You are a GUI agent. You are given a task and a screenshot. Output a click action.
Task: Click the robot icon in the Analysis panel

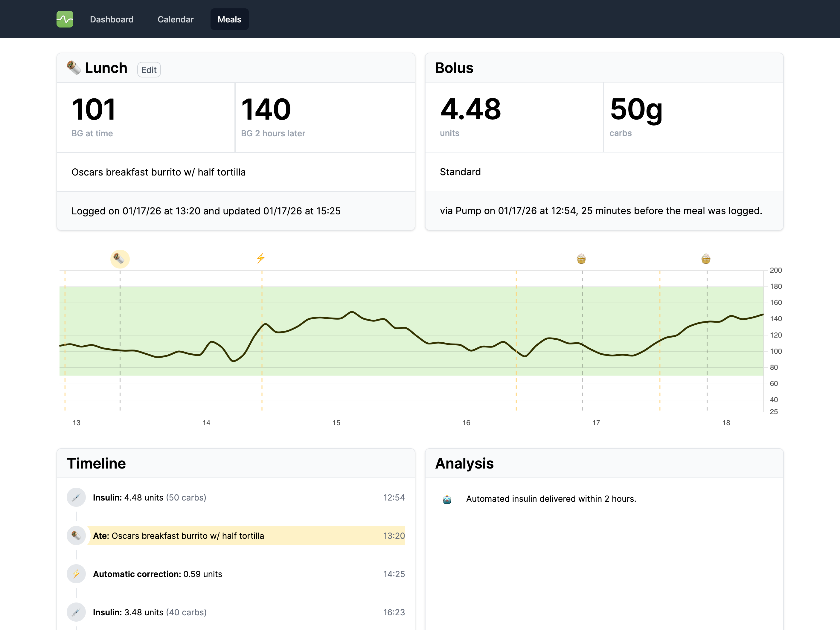447,499
